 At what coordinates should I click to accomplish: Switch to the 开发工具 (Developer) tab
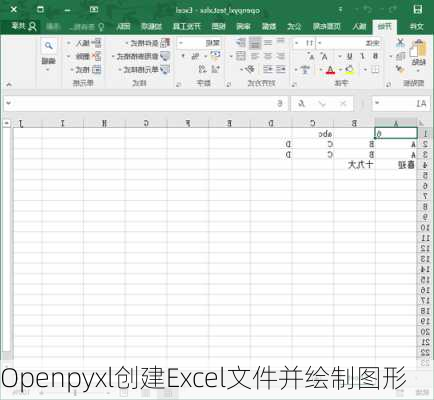[x=187, y=27]
